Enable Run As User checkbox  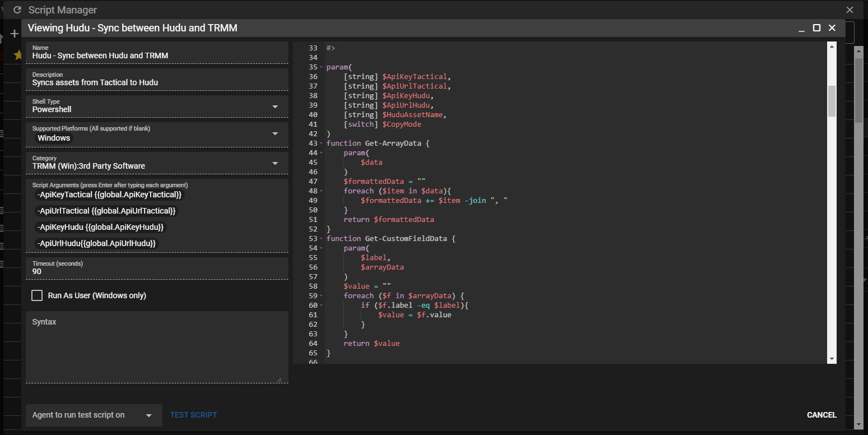37,295
